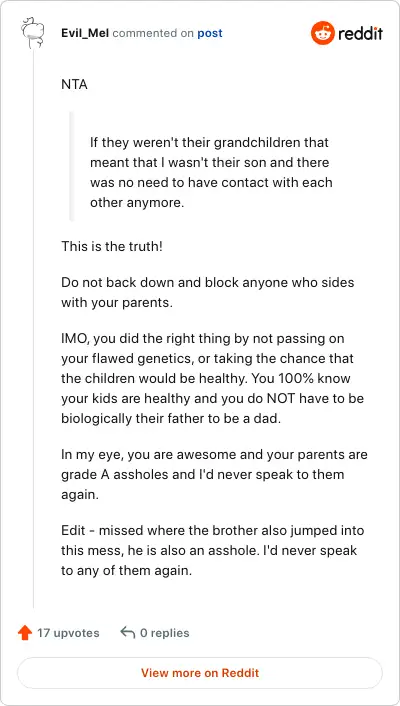Click the orange upvote arrow
400x706 pixels.
pyautogui.click(x=25, y=633)
